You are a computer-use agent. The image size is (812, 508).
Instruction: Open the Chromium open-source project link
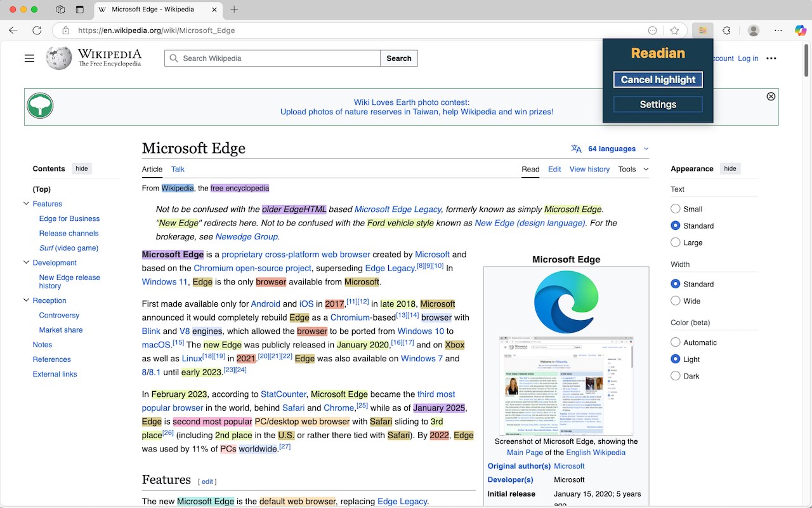(x=252, y=268)
